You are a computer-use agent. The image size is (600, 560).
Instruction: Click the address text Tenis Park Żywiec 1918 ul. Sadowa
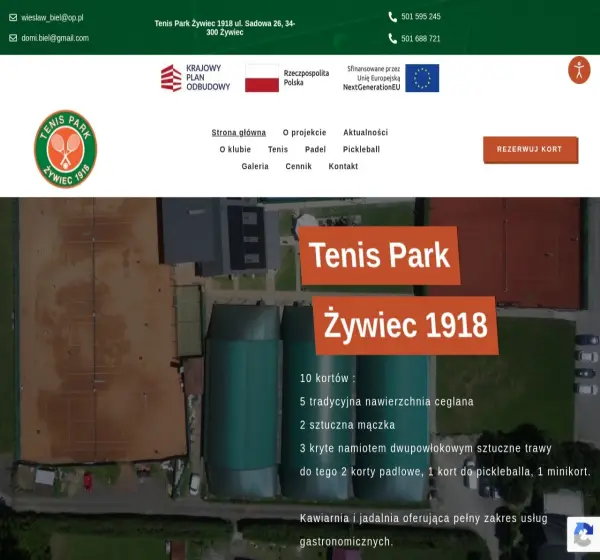(x=225, y=28)
